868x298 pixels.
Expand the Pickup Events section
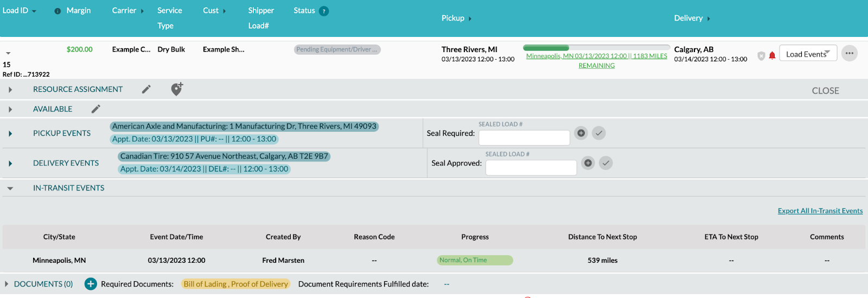(10, 134)
